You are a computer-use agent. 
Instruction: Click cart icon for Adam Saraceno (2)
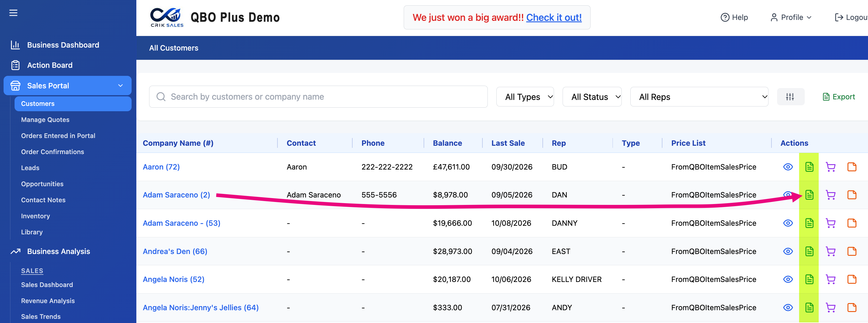coord(831,195)
